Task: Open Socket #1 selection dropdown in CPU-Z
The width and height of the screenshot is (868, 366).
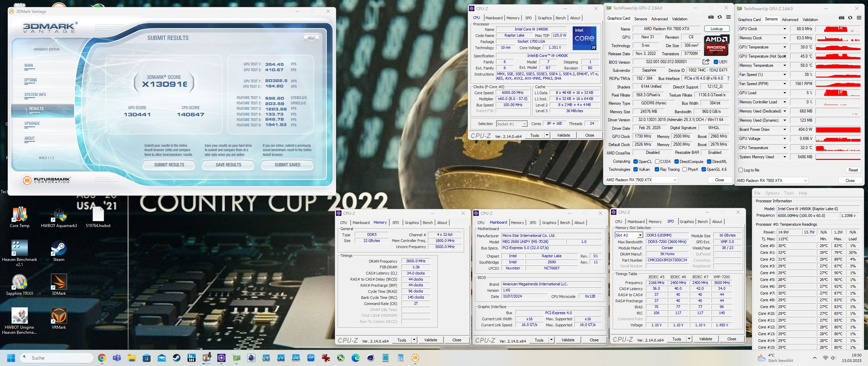Action: [x=512, y=124]
